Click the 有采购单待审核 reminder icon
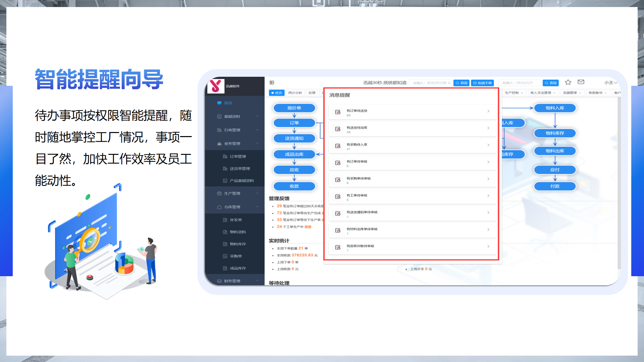The height and width of the screenshot is (362, 644). (x=338, y=180)
